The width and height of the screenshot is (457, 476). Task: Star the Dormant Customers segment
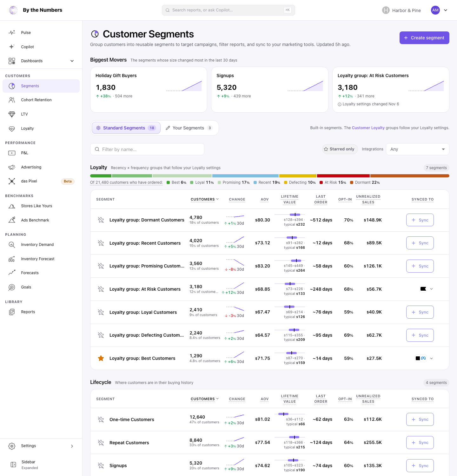pyautogui.click(x=101, y=220)
